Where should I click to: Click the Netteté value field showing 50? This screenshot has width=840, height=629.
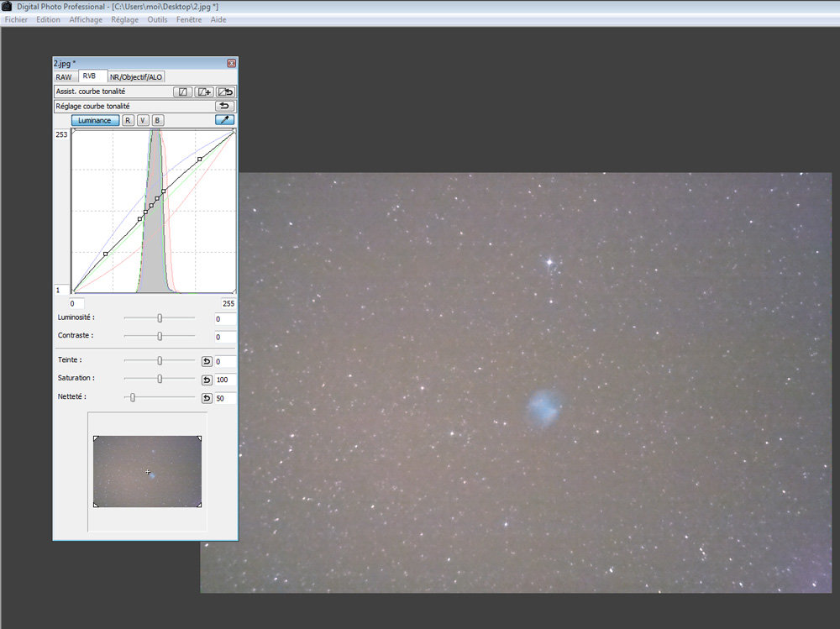tap(225, 398)
